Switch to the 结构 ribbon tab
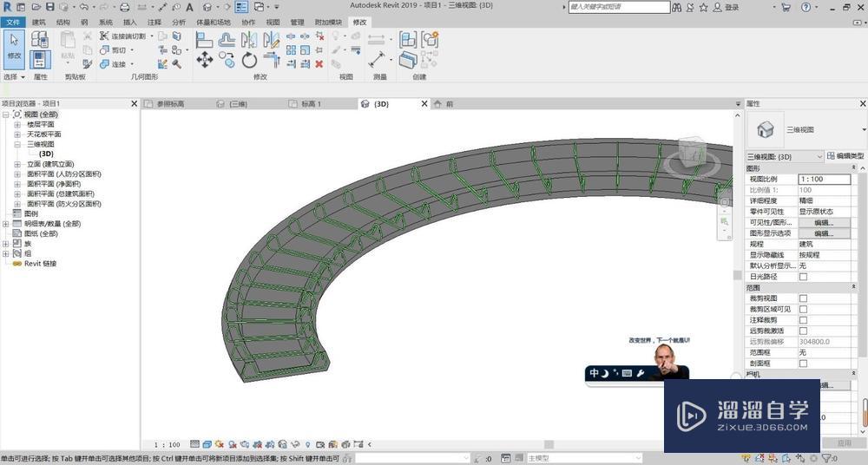 click(x=63, y=23)
